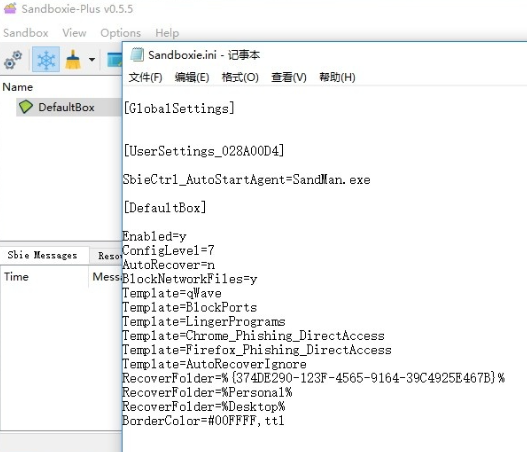Click the broom cleanup toolbar icon
This screenshot has width=527, height=452.
tap(73, 59)
